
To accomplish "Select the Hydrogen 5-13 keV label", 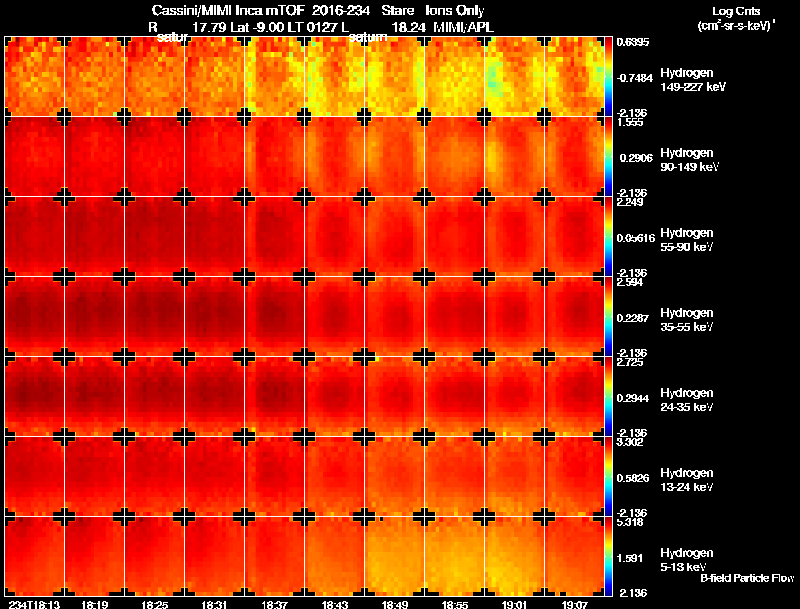I will (x=687, y=560).
